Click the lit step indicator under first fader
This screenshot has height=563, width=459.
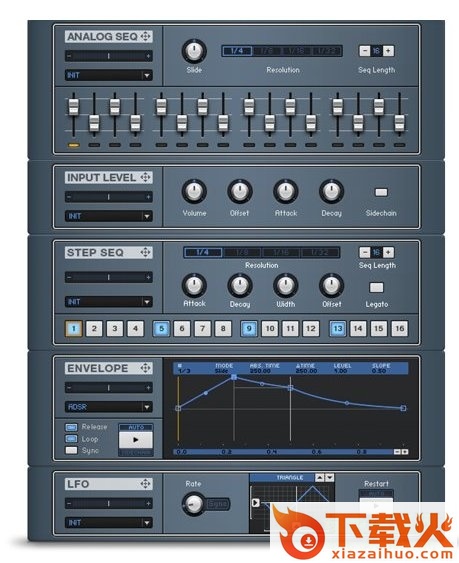point(73,145)
